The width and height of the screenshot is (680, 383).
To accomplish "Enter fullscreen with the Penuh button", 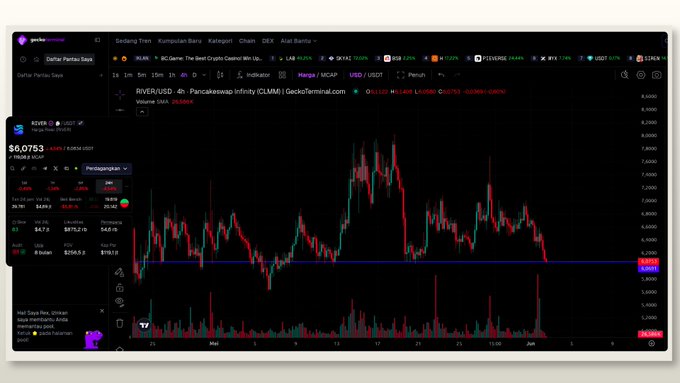I will pyautogui.click(x=411, y=75).
